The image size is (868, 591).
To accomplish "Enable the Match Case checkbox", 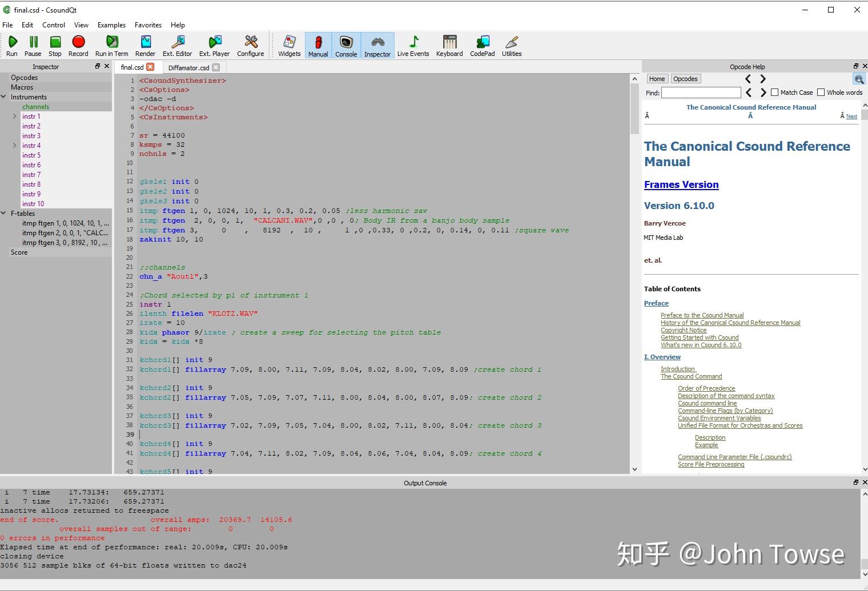I will click(x=775, y=93).
